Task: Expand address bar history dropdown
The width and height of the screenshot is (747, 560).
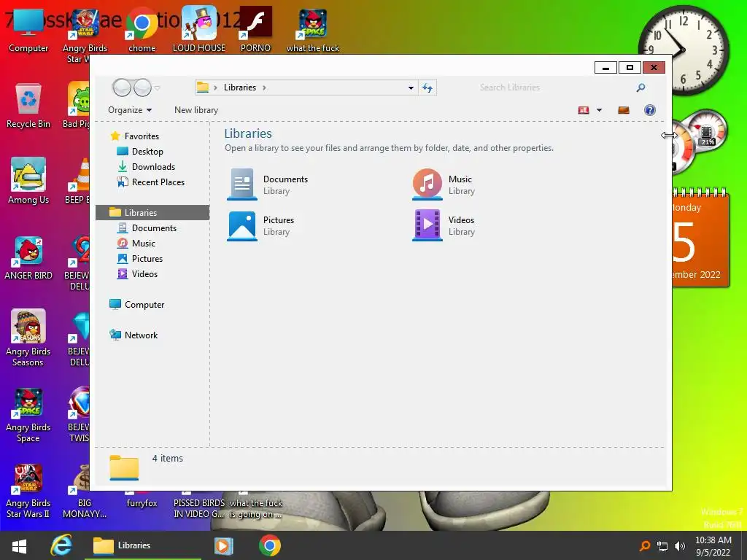Action: point(411,87)
